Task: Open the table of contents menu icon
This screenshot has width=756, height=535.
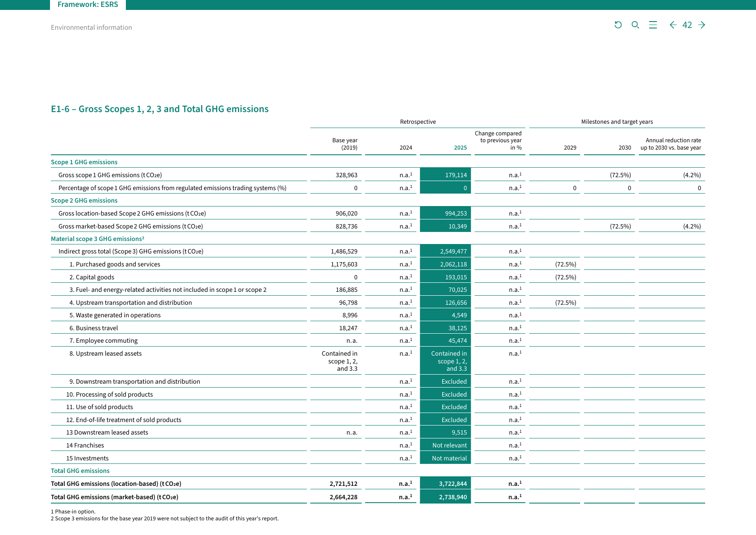Action: tap(653, 25)
